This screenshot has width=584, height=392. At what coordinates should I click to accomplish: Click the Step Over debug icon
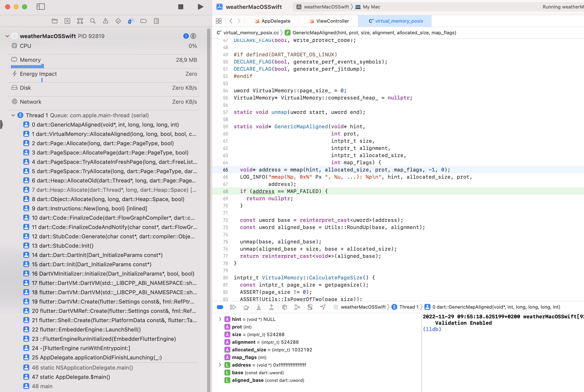coord(246,307)
